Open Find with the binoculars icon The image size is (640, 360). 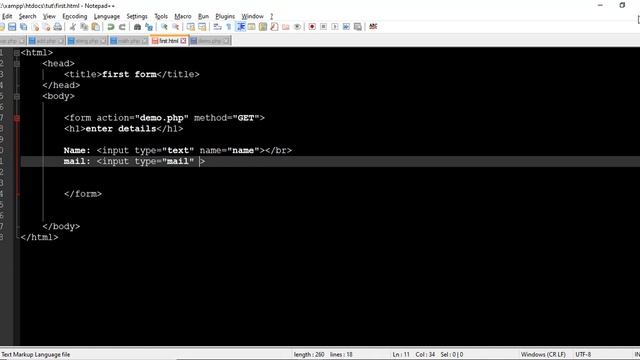click(138, 27)
